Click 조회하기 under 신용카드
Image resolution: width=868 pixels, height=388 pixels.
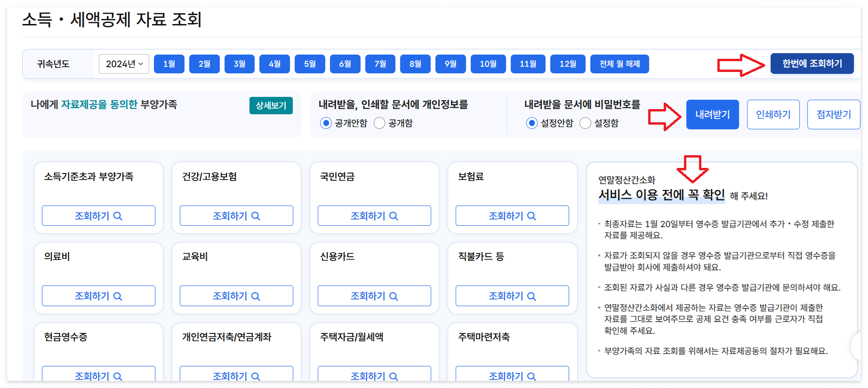point(374,296)
